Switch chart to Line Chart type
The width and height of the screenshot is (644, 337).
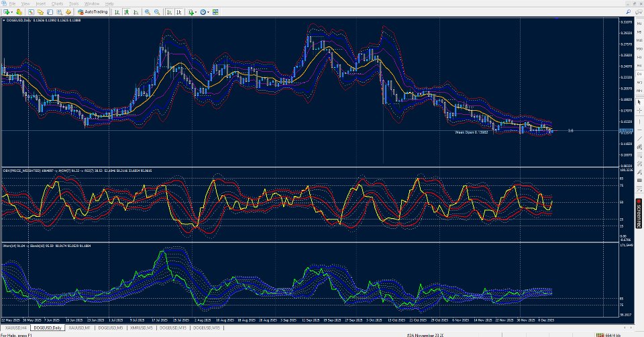(136, 12)
